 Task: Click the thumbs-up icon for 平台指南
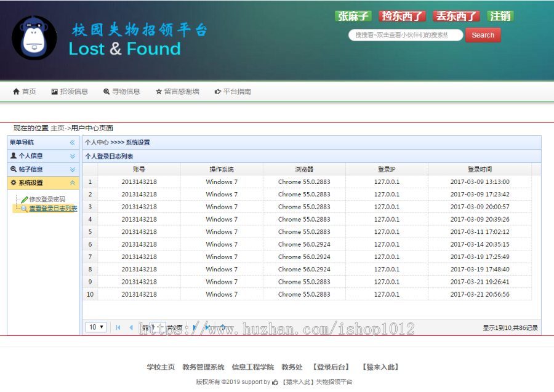click(217, 91)
